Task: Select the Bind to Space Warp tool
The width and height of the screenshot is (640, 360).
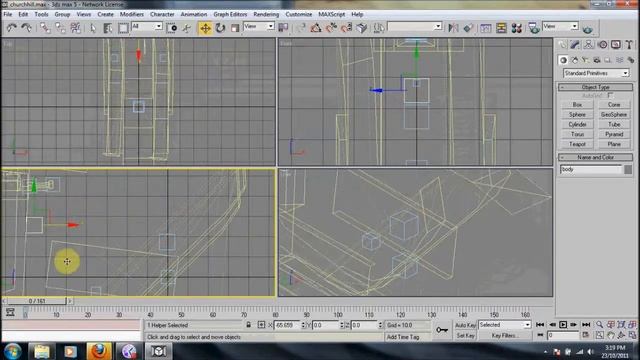Action: point(76,28)
